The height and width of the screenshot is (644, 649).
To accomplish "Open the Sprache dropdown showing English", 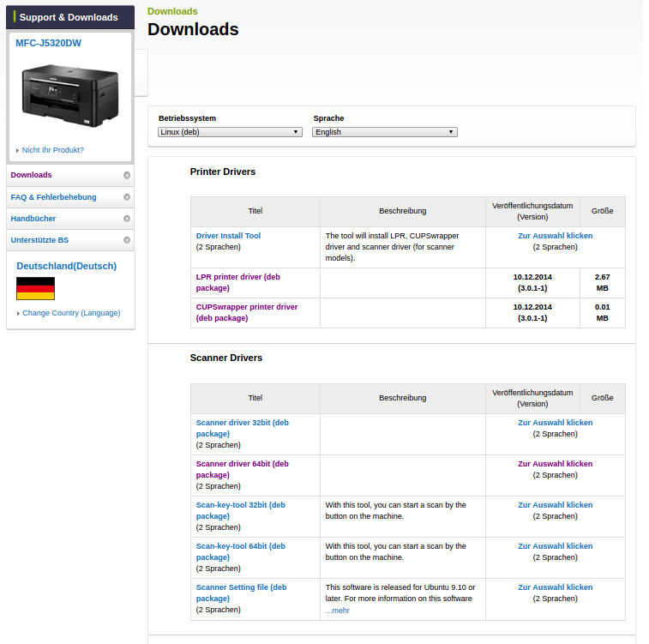I will (x=385, y=132).
